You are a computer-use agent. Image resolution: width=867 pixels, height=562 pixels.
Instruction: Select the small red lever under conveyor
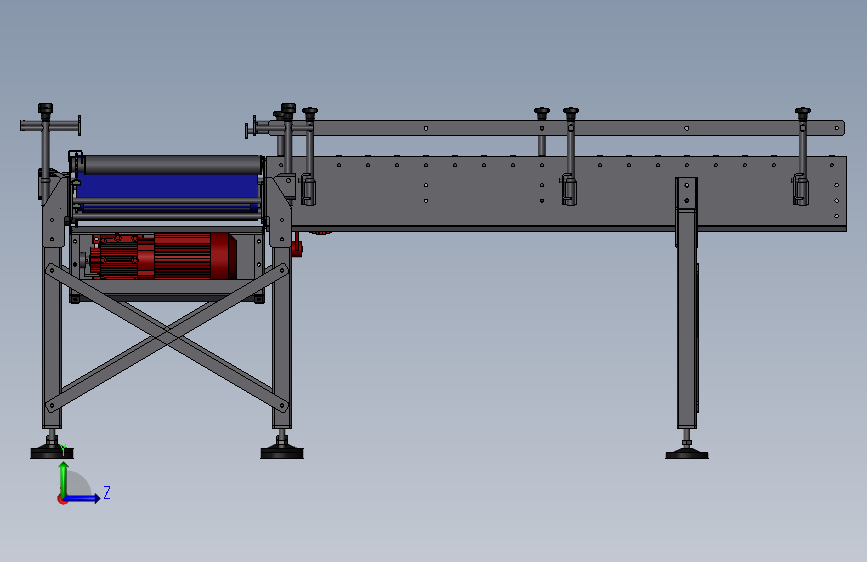(x=297, y=244)
